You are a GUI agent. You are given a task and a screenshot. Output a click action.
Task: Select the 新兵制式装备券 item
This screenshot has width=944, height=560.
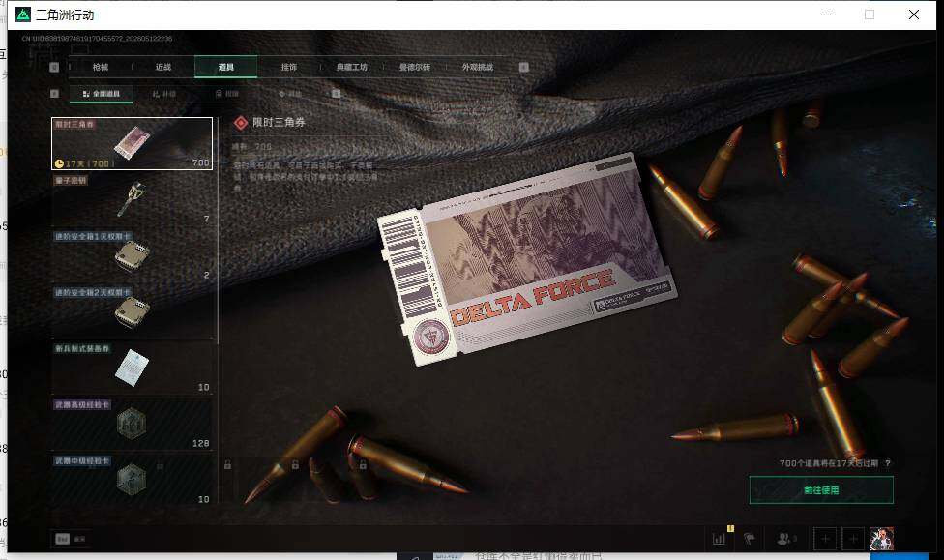132,368
